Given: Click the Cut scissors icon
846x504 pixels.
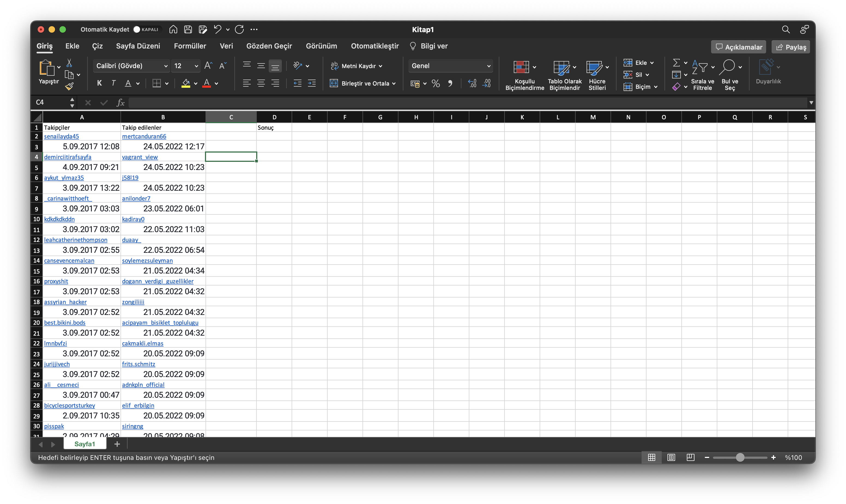Looking at the screenshot, I should (x=69, y=63).
